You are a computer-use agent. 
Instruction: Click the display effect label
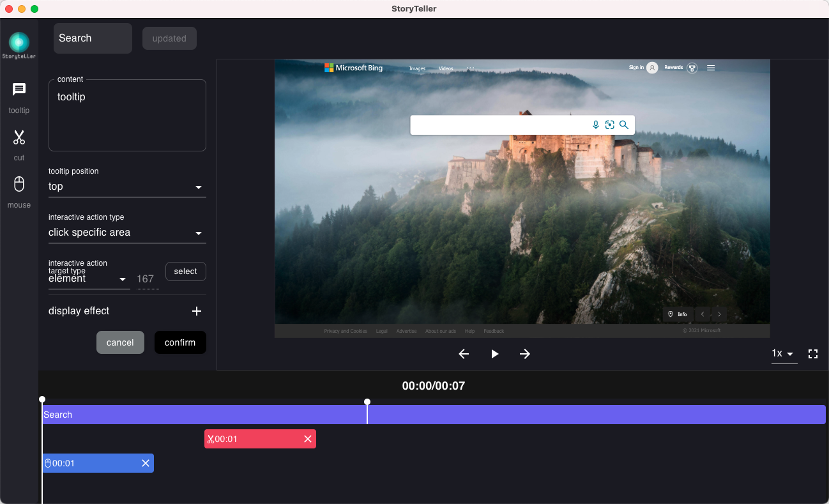click(79, 311)
